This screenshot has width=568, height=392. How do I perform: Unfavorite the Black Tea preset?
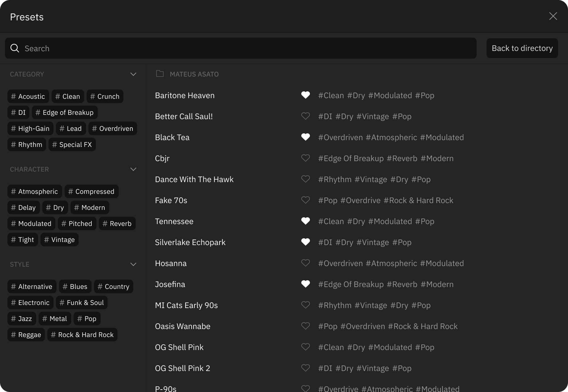(x=306, y=137)
